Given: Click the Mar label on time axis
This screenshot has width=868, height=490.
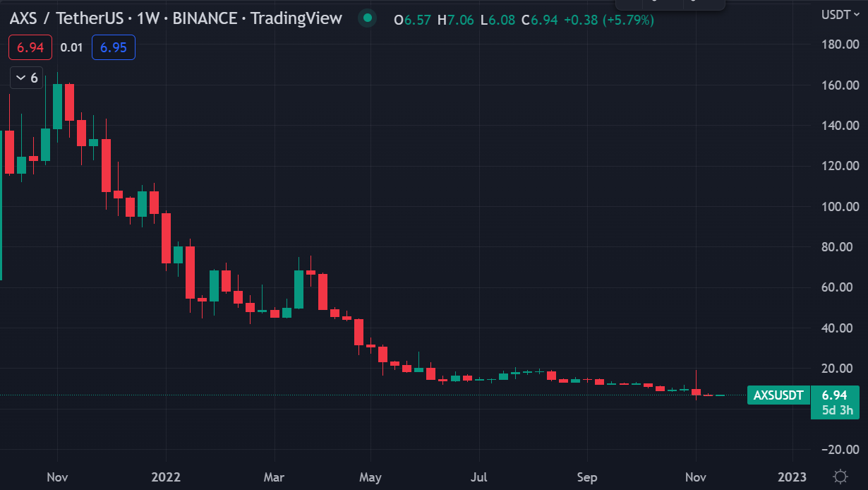Looking at the screenshot, I should tap(274, 477).
